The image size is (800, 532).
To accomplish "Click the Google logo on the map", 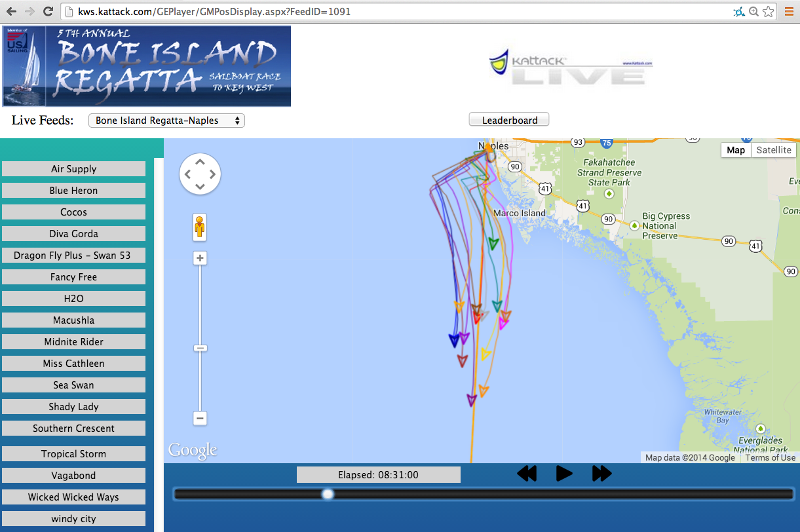I will [x=193, y=451].
